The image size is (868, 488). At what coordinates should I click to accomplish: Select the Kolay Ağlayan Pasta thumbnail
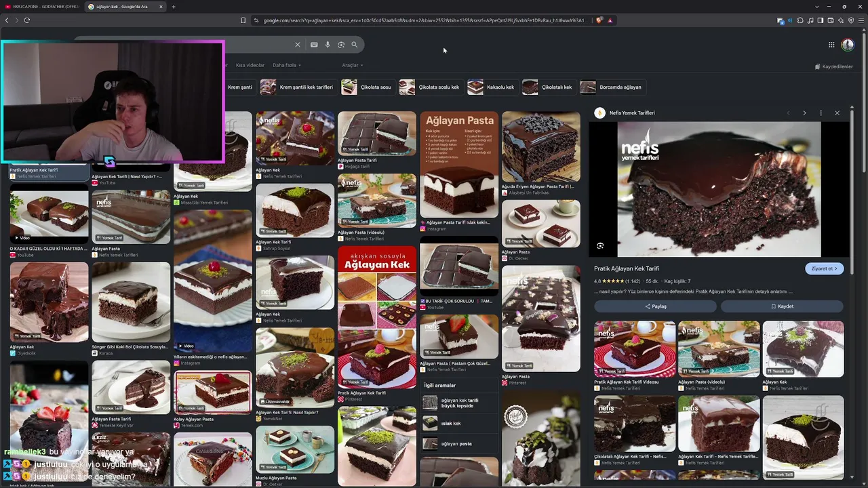click(x=212, y=392)
